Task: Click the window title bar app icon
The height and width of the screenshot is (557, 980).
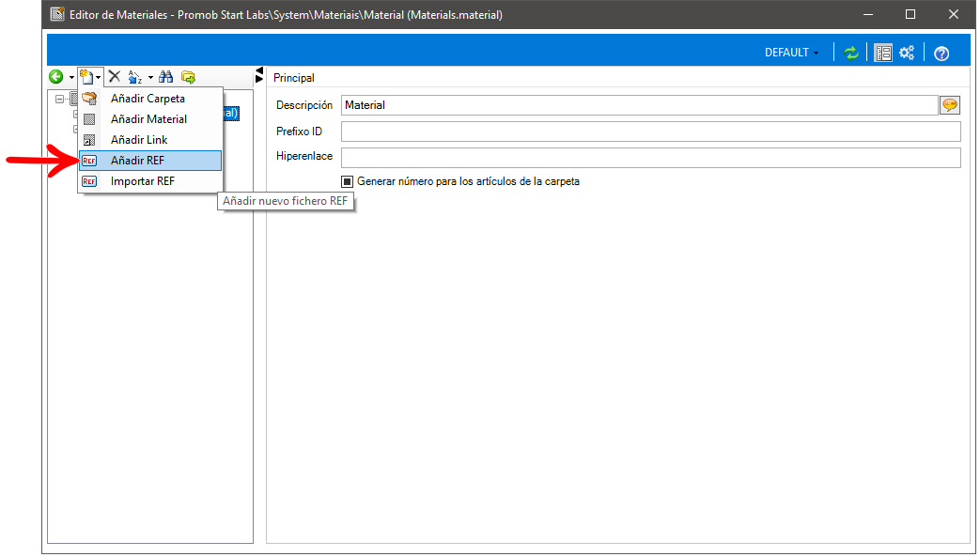Action: tap(57, 14)
